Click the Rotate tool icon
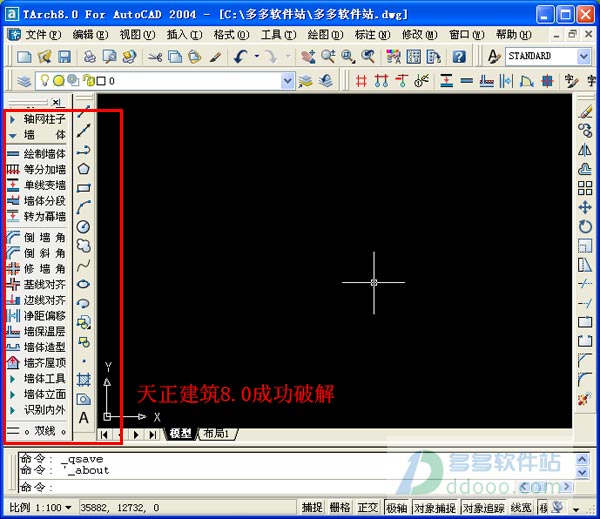 (x=585, y=227)
